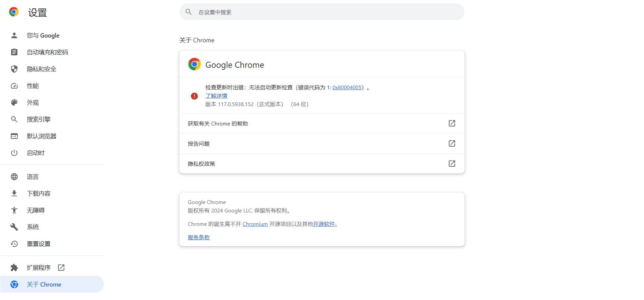Click the palette icon for 外观
The width and height of the screenshot is (644, 300).
(14, 102)
